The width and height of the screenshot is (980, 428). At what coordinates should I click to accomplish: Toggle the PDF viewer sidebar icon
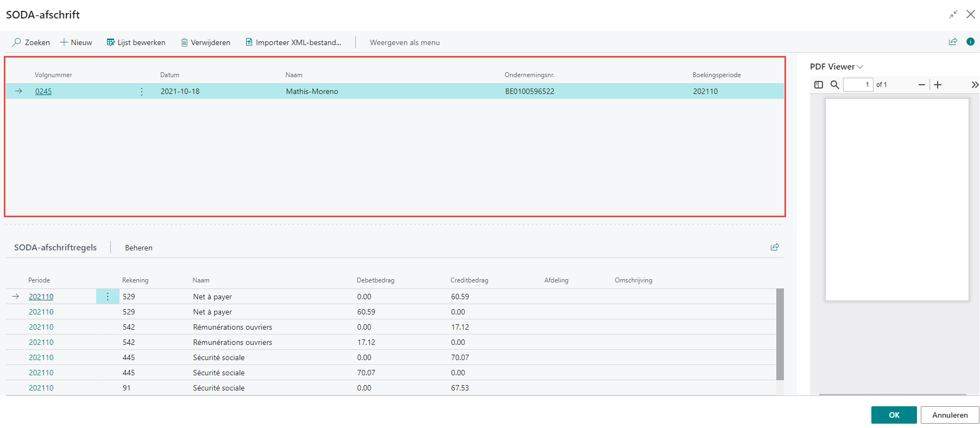pos(819,85)
